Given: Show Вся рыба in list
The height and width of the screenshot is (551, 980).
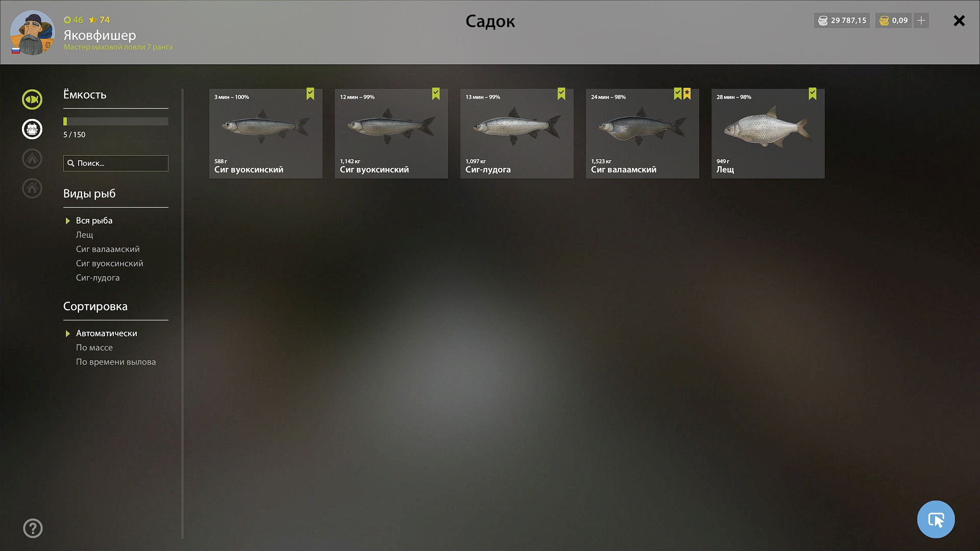Looking at the screenshot, I should [94, 220].
